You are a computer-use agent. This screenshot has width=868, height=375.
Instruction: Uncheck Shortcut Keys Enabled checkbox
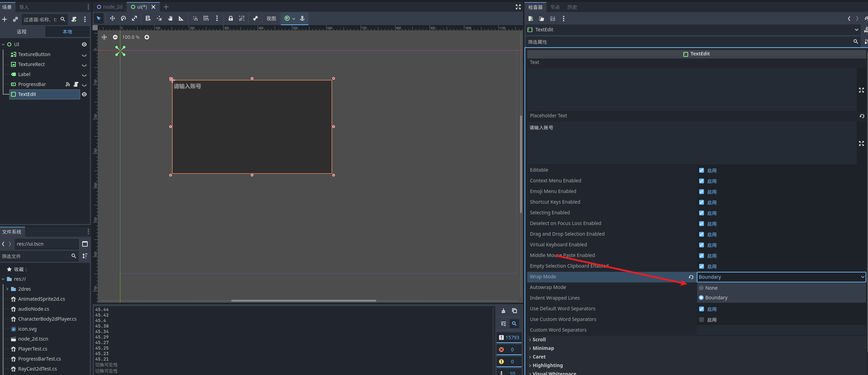tap(702, 202)
